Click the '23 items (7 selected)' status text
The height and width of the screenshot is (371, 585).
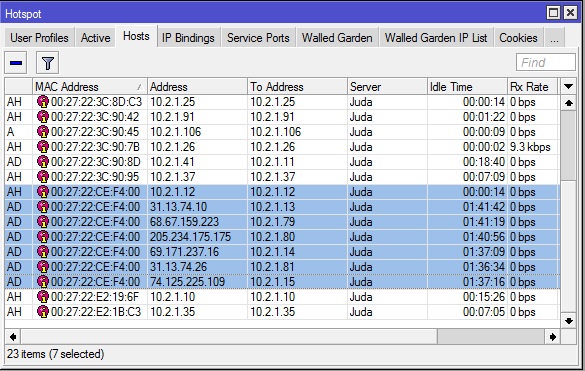55,353
